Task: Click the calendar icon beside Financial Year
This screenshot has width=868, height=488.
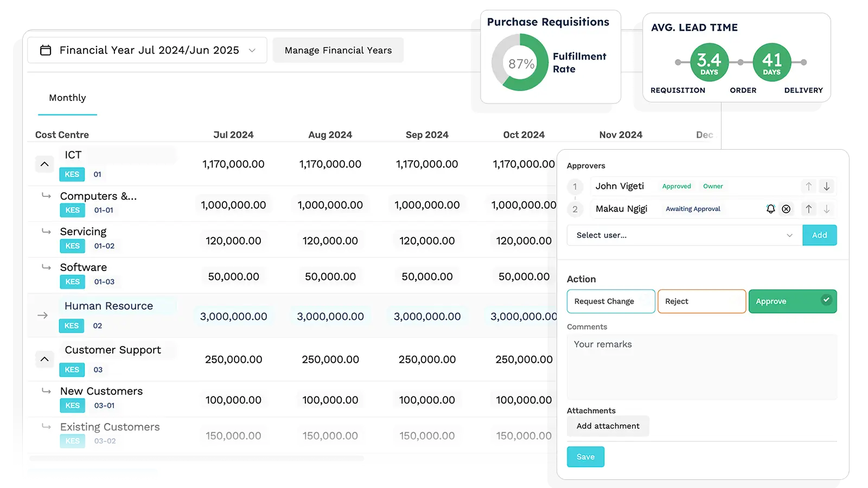Action: (46, 50)
